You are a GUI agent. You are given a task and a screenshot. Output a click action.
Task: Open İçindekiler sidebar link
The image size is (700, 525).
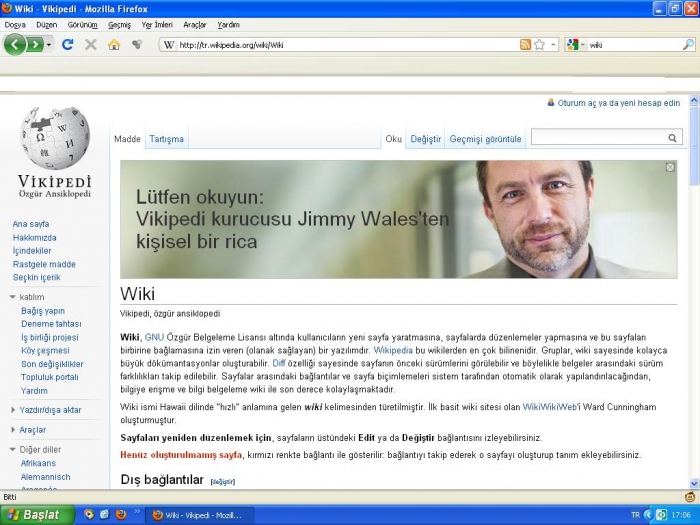(x=32, y=250)
